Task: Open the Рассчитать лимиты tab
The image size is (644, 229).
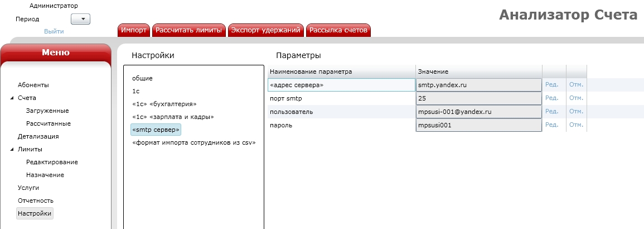Action: click(x=189, y=30)
